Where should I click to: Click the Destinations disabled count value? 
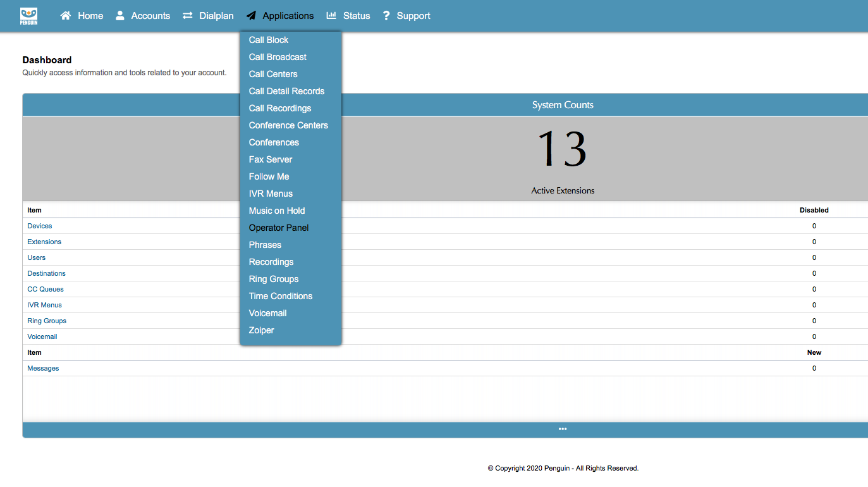click(814, 273)
